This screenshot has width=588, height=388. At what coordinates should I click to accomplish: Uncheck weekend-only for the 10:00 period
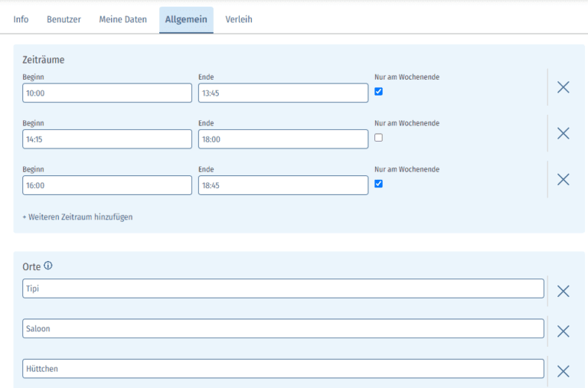pyautogui.click(x=378, y=92)
